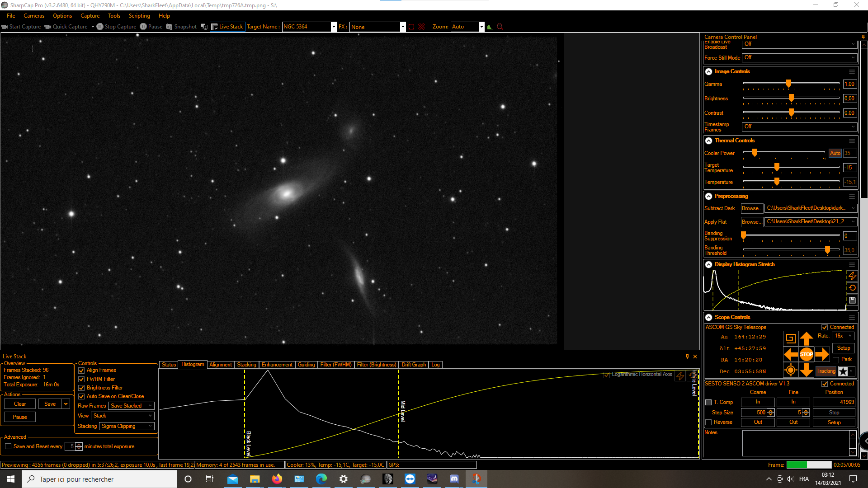This screenshot has height=488, width=868.
Task: Click the Target Name field NGC 5364
Action: click(x=307, y=27)
